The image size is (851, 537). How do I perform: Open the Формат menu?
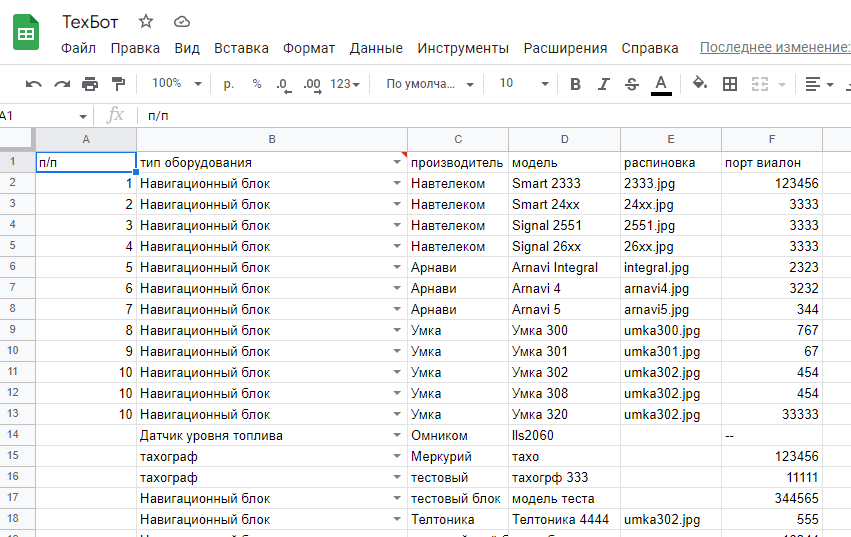309,48
